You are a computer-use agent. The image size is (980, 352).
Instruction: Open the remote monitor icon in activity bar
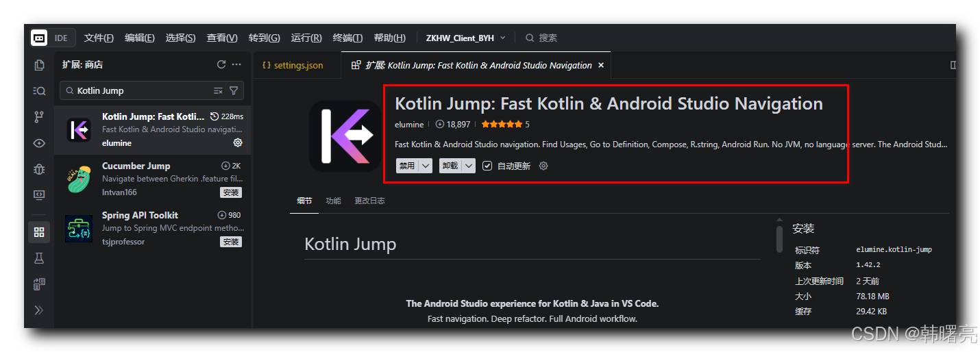pyautogui.click(x=39, y=195)
